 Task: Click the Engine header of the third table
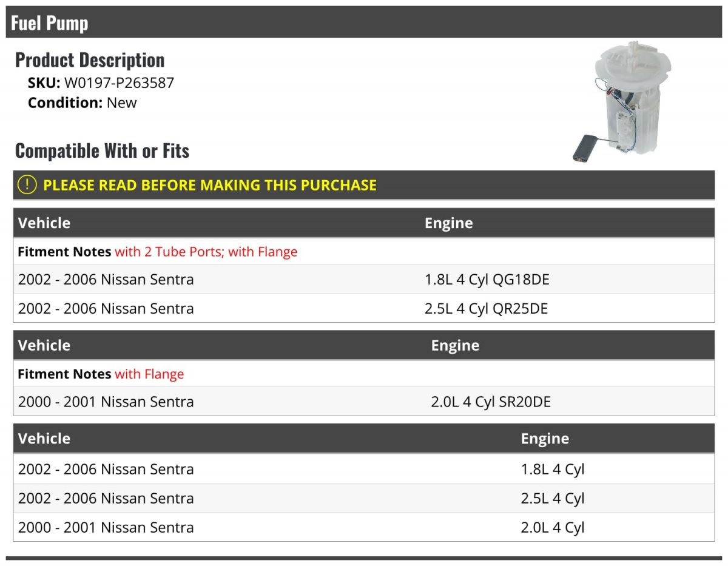point(545,439)
